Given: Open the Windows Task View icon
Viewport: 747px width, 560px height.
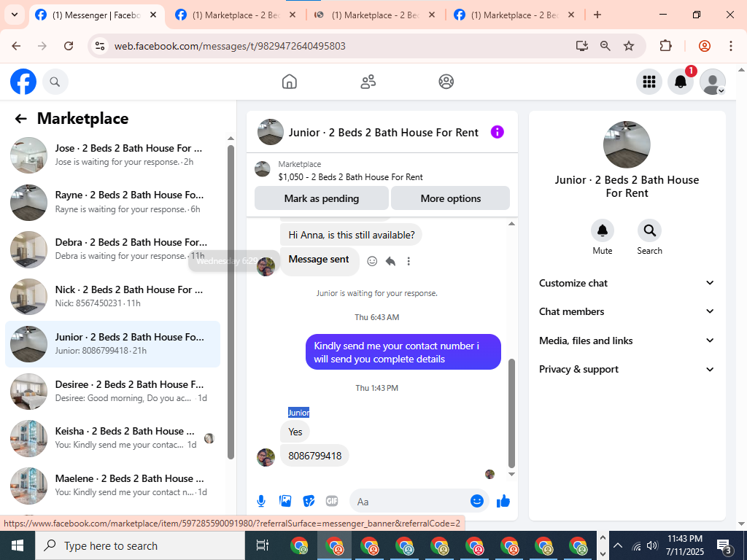Looking at the screenshot, I should (x=263, y=545).
